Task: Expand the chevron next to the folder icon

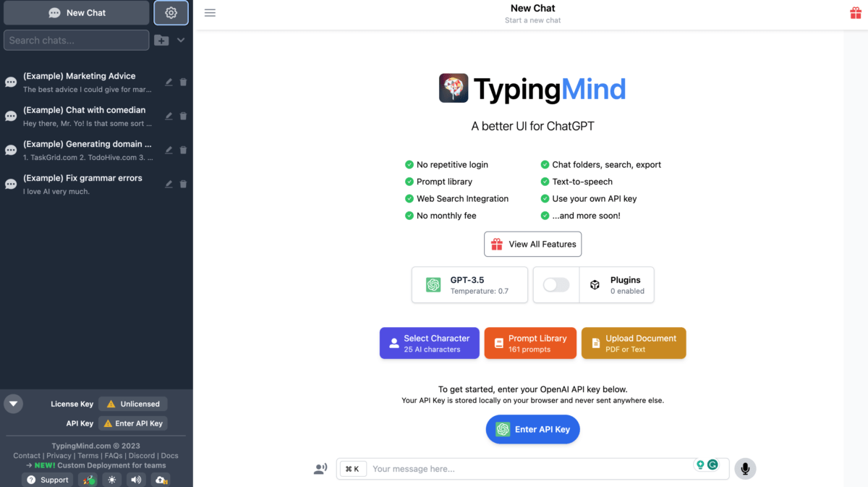Action: (179, 40)
